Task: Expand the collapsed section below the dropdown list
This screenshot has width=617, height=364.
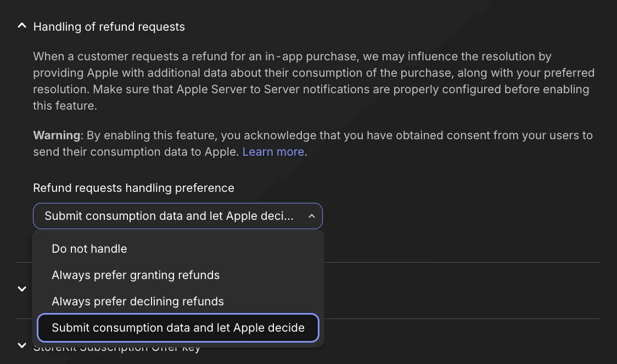Action: pos(22,288)
